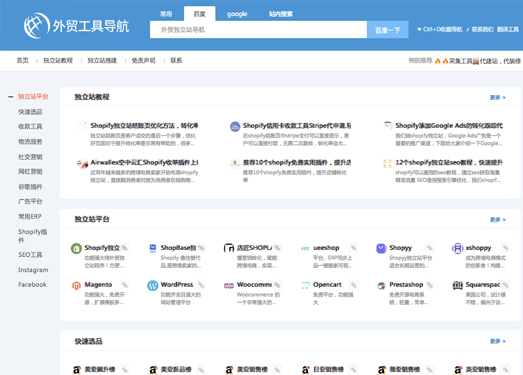Select Shopify插件 in the sidebar
Screen dimensions: 523x375
32,236
